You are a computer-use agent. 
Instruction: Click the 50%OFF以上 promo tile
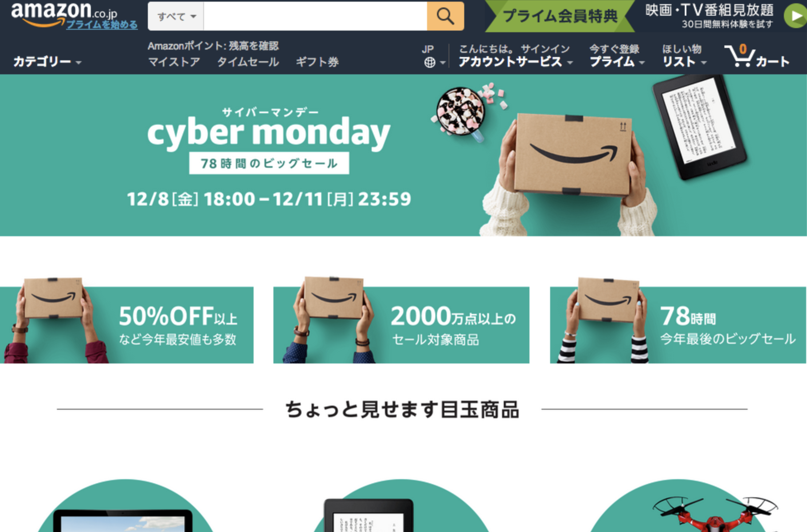point(127,325)
